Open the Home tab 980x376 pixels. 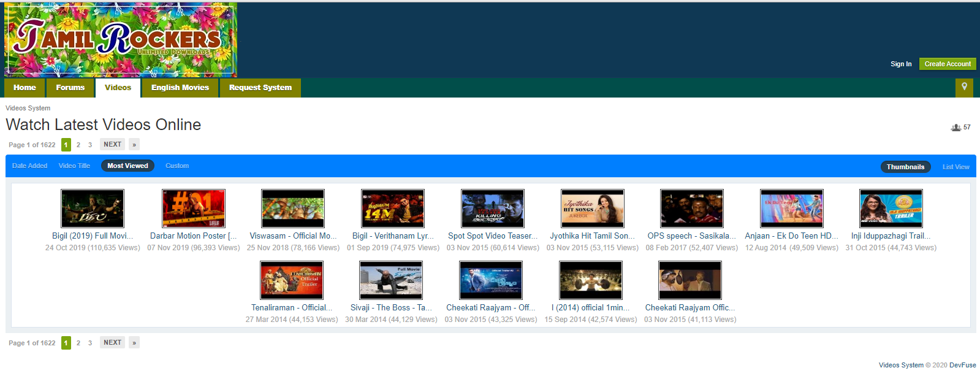click(x=25, y=88)
